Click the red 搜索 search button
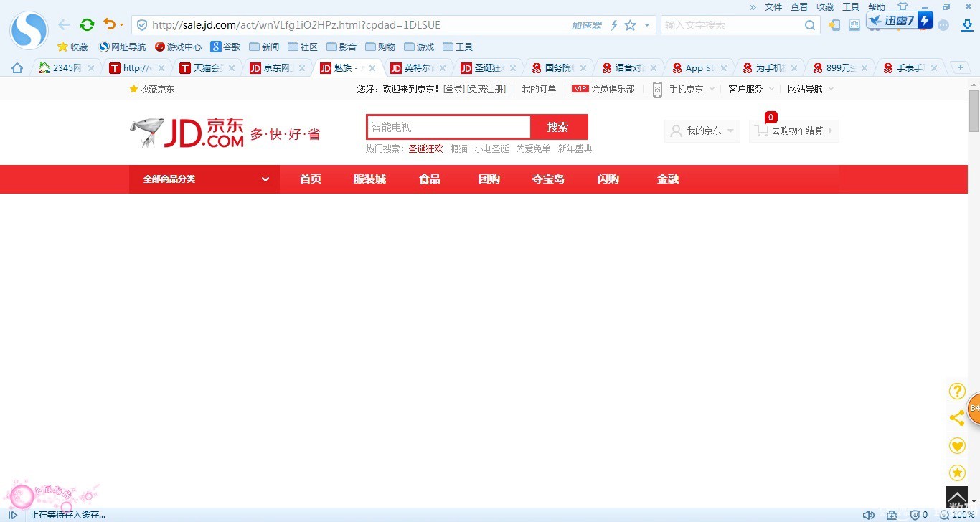The image size is (980, 522). pyautogui.click(x=557, y=126)
